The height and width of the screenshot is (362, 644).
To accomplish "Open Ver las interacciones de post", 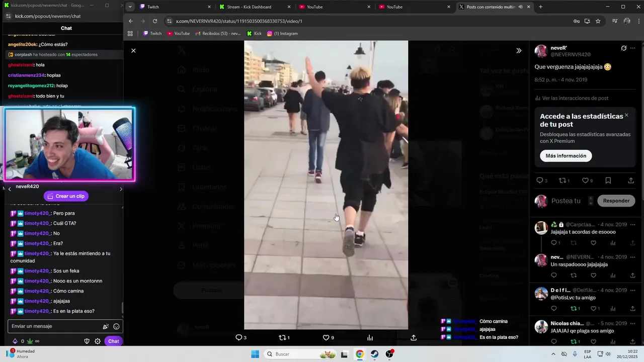I will [x=572, y=98].
